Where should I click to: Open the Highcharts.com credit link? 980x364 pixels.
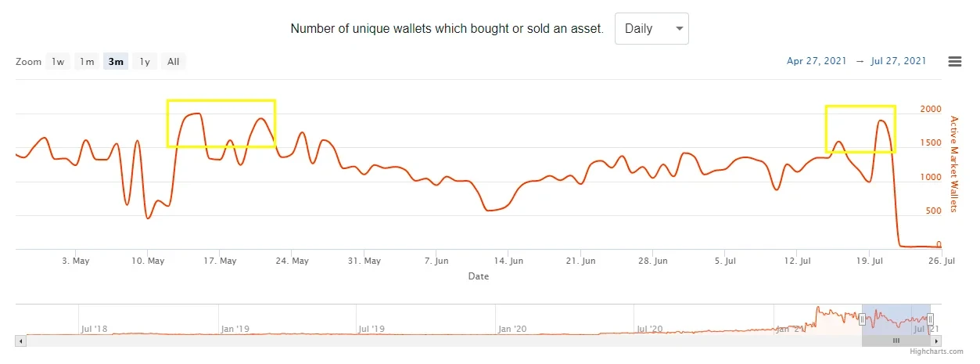[936, 352]
